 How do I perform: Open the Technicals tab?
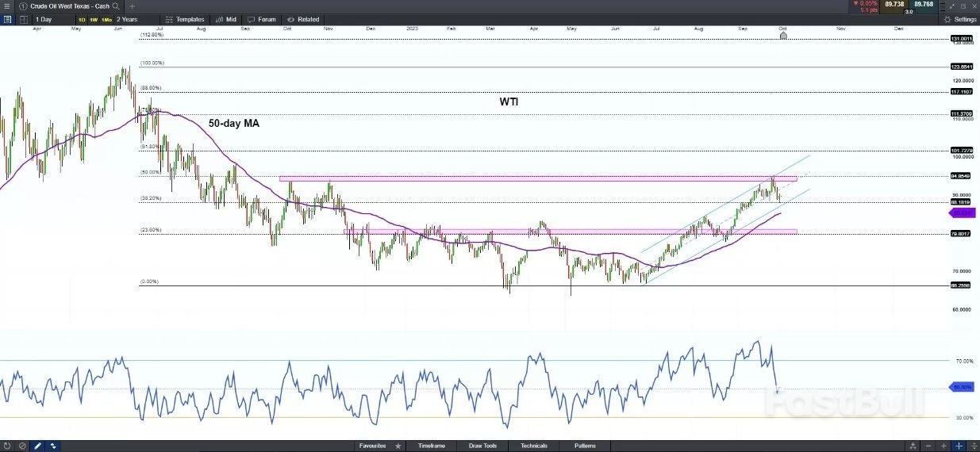(x=534, y=446)
